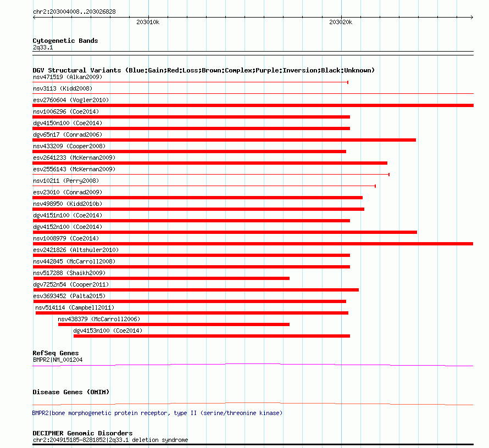
Task: Select the nsv514114 (Campbell2011) label
Action: (x=75, y=307)
